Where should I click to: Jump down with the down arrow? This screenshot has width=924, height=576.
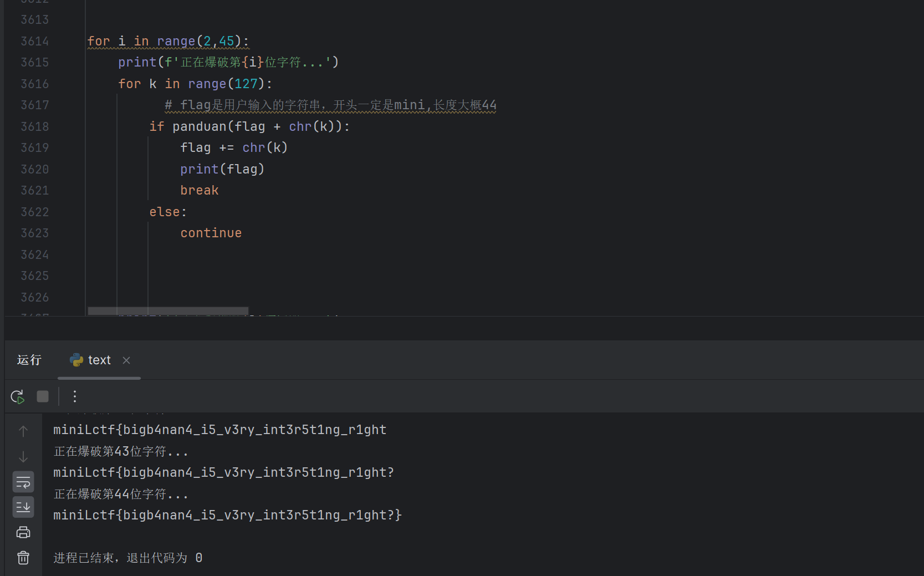click(x=23, y=457)
